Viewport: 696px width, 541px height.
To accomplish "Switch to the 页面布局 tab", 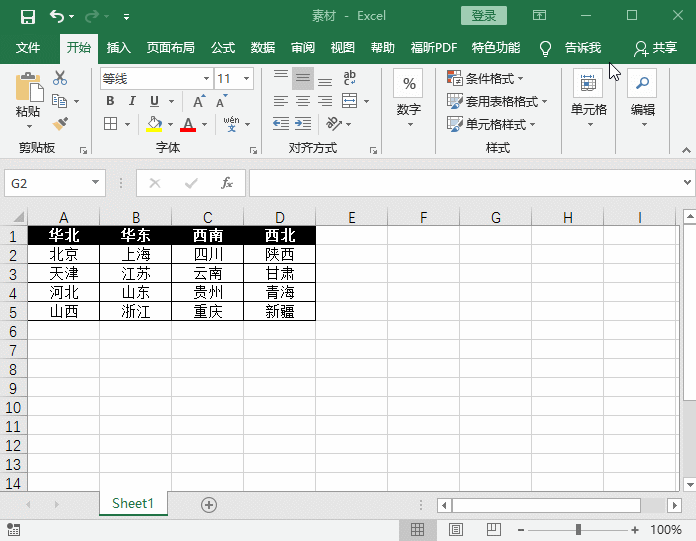I will click(x=170, y=47).
